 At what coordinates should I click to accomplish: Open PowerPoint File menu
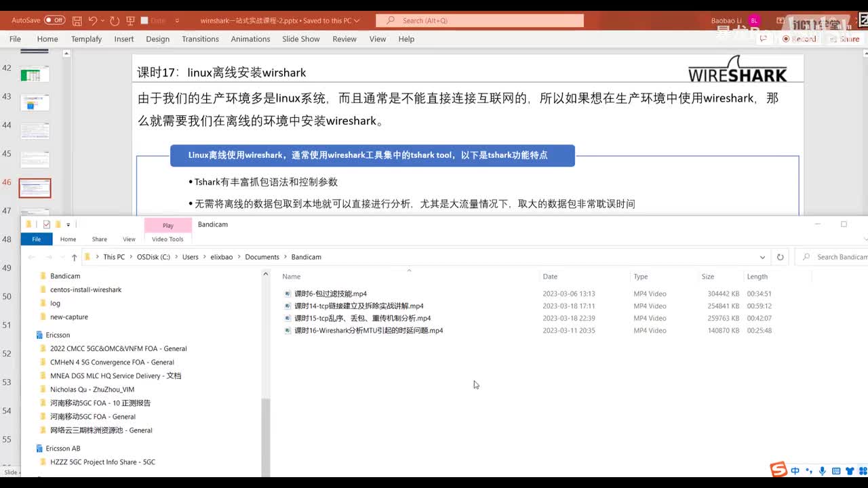tap(15, 39)
